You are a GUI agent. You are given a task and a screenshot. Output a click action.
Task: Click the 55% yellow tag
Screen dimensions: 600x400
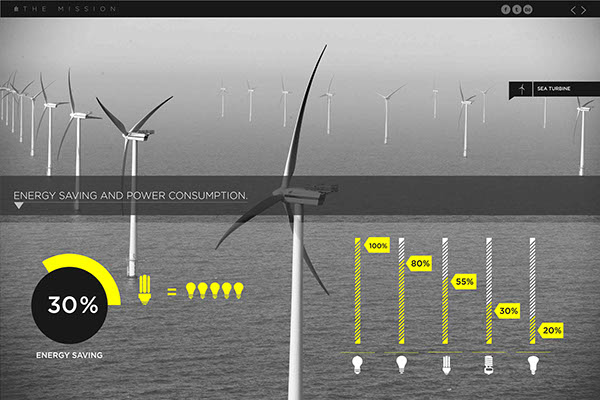point(463,282)
